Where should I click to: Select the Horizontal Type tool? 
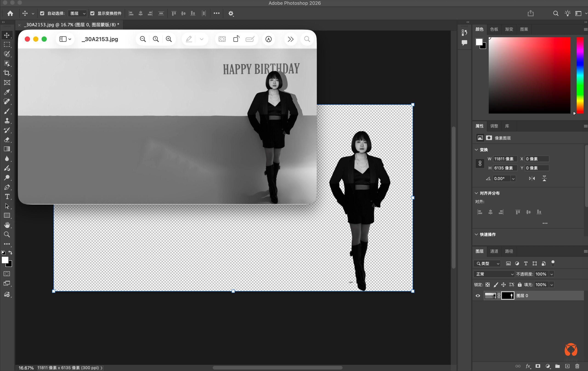7,197
